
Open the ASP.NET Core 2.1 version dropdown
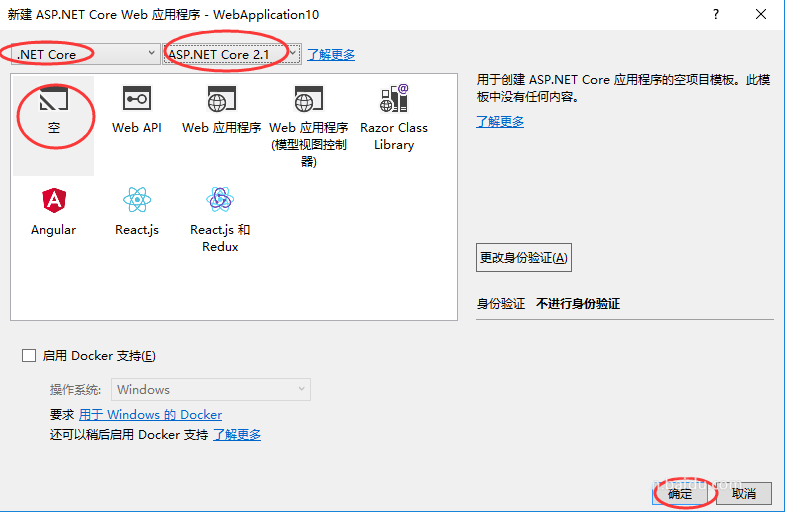click(232, 54)
